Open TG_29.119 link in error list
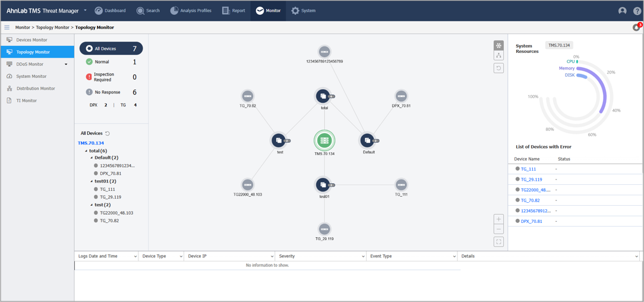The image size is (644, 302). point(531,180)
